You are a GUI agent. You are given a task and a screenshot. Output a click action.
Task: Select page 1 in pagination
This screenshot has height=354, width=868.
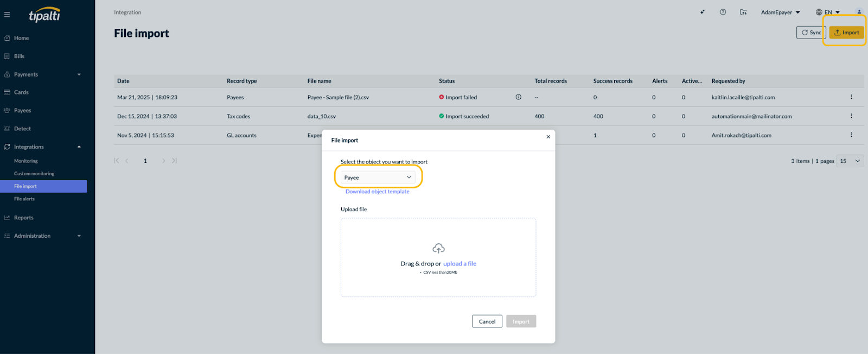click(145, 161)
